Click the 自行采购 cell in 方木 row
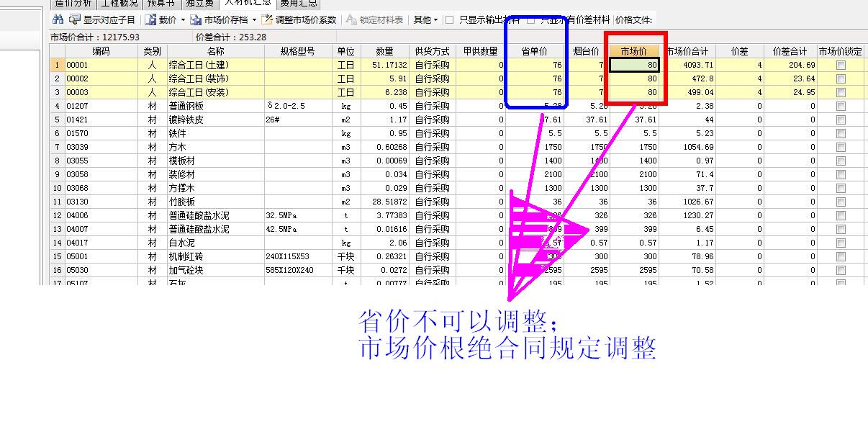Viewport: 868px width, 432px height. point(432,147)
